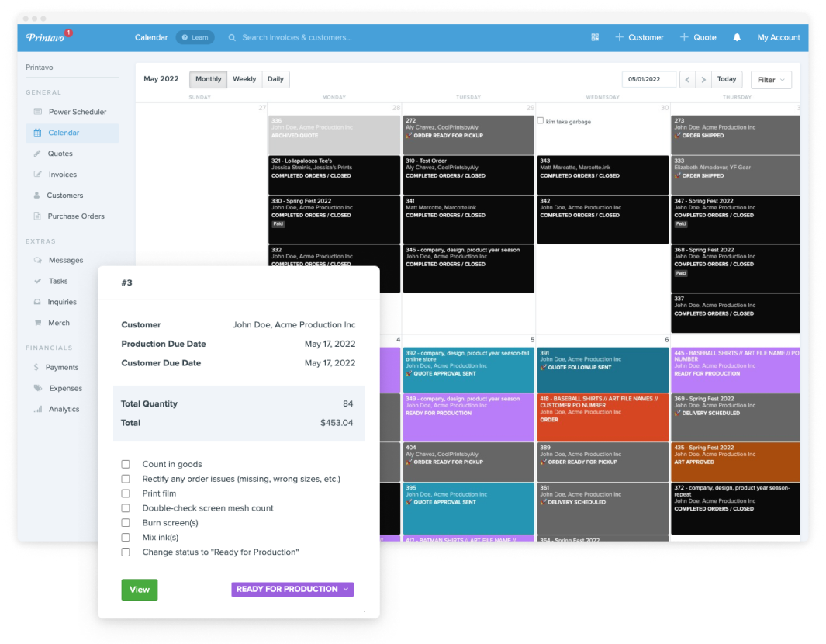Click the Payments dollar icon
The image size is (826, 644).
tap(36, 367)
